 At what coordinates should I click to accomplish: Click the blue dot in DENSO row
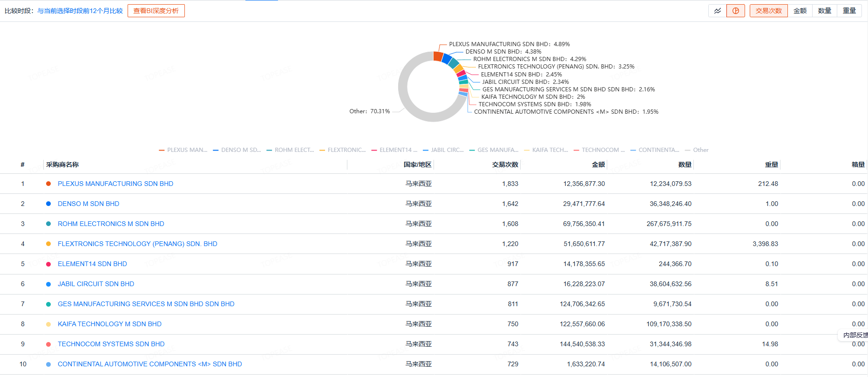pyautogui.click(x=48, y=204)
